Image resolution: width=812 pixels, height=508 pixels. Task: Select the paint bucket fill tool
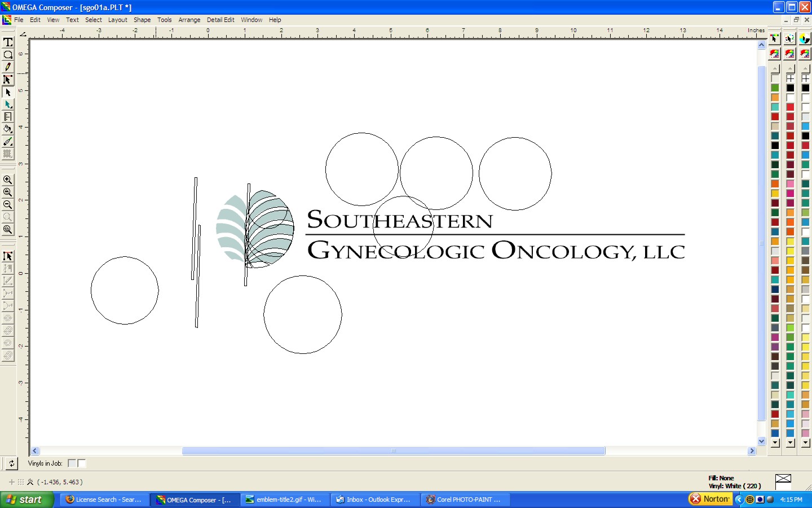click(8, 129)
